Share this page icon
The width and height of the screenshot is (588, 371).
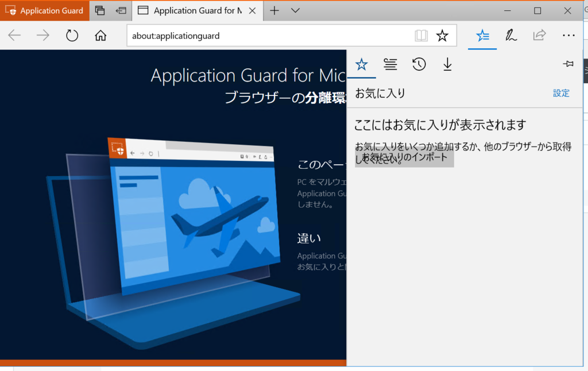pos(539,36)
